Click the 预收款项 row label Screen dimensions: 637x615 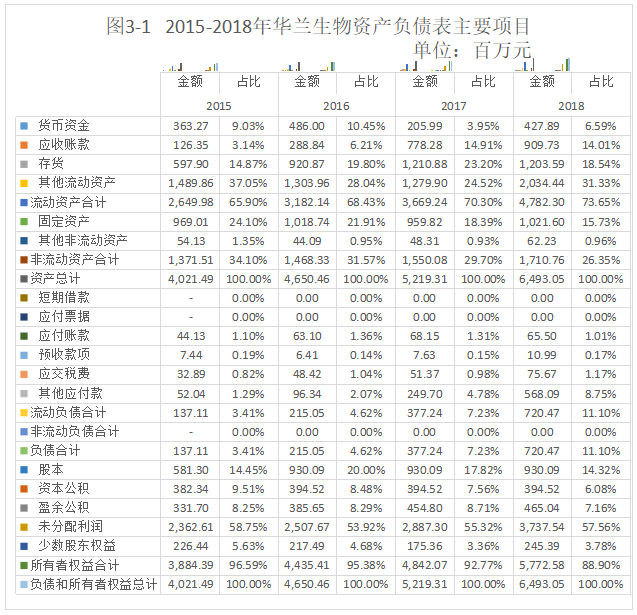coord(64,355)
